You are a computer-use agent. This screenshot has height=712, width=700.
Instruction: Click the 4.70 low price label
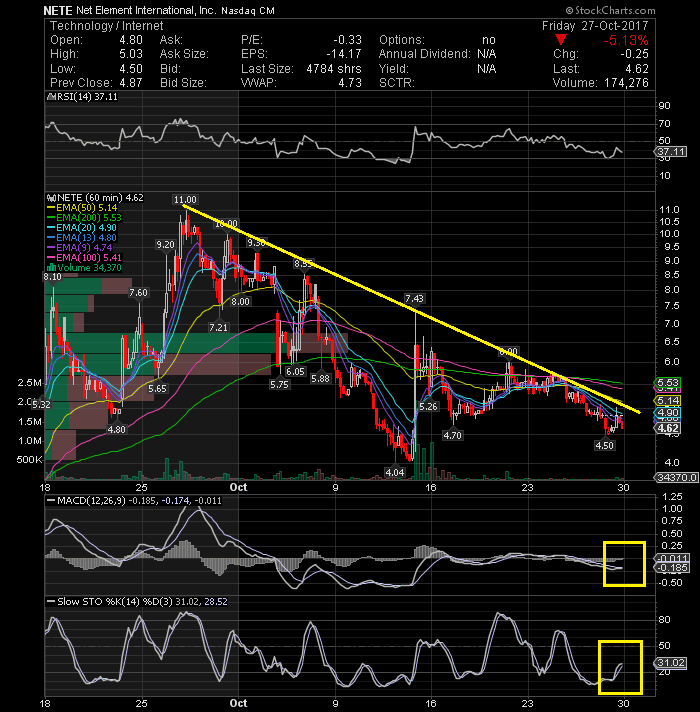[x=453, y=435]
